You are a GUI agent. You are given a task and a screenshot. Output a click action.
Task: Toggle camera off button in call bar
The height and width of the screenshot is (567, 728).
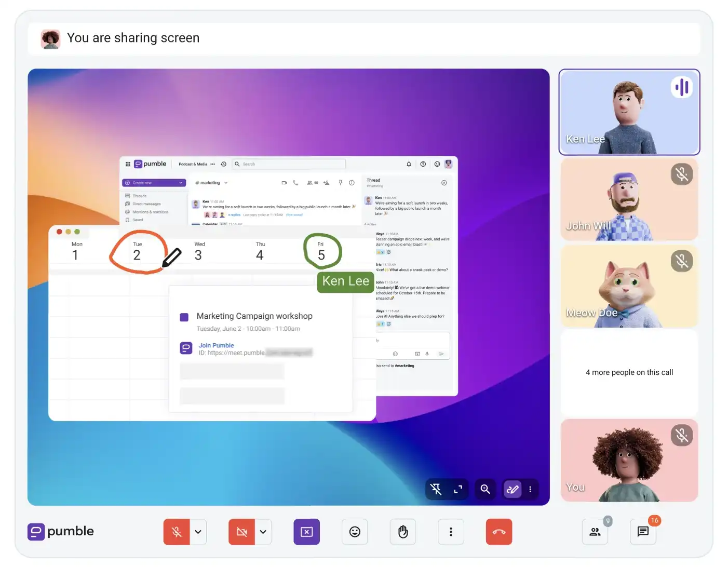click(241, 532)
